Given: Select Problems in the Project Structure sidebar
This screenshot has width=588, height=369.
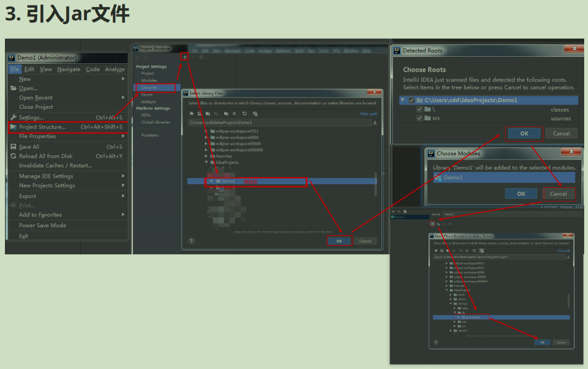Looking at the screenshot, I should click(150, 136).
